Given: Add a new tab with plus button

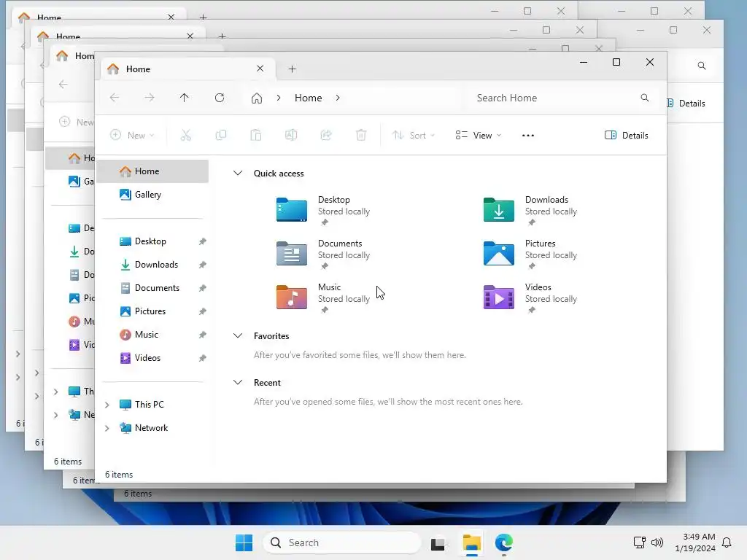Looking at the screenshot, I should [x=292, y=69].
